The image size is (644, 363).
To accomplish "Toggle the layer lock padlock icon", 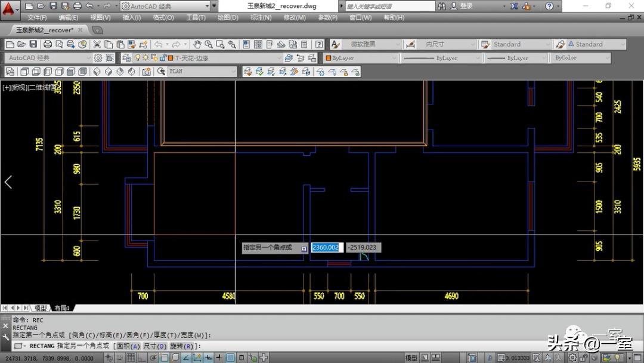I will (x=162, y=58).
